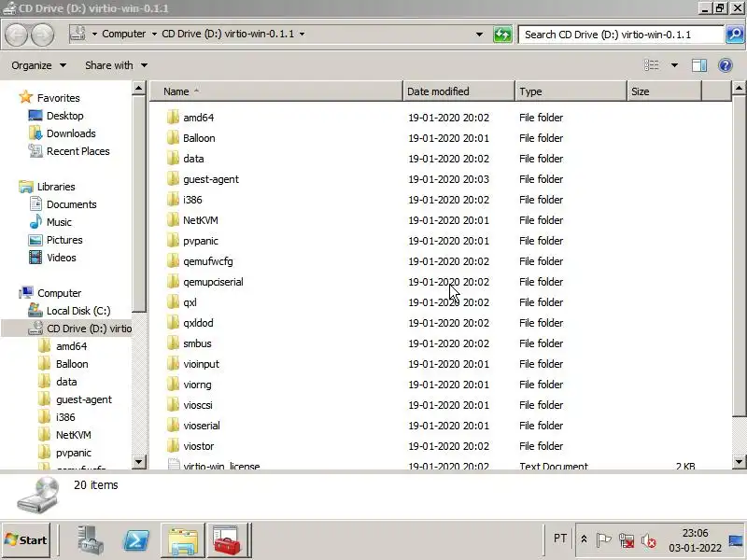This screenshot has width=747, height=560.
Task: Sort by Date modified column header
Action: [458, 91]
